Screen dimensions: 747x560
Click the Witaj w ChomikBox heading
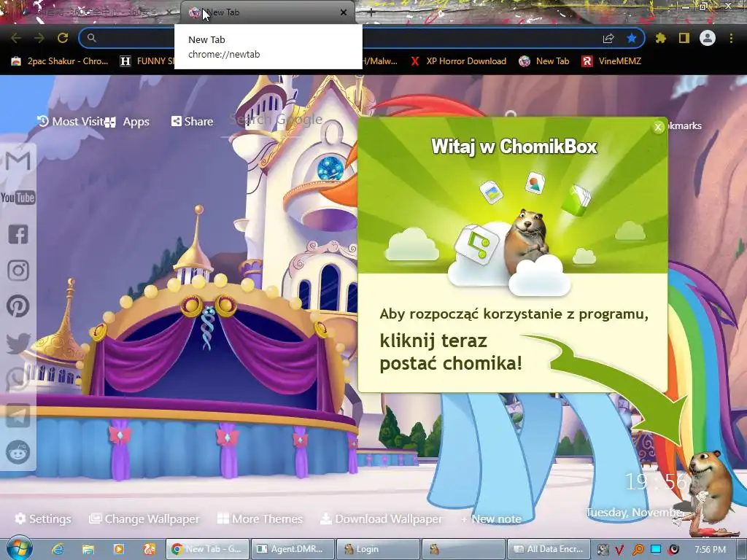pos(514,146)
